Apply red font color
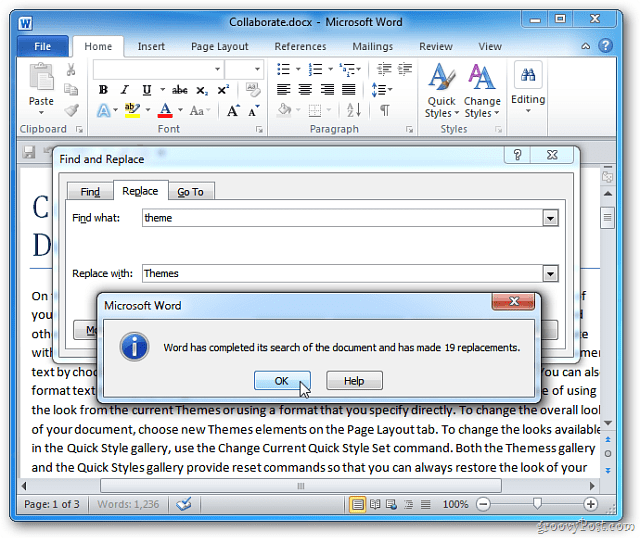 click(165, 110)
